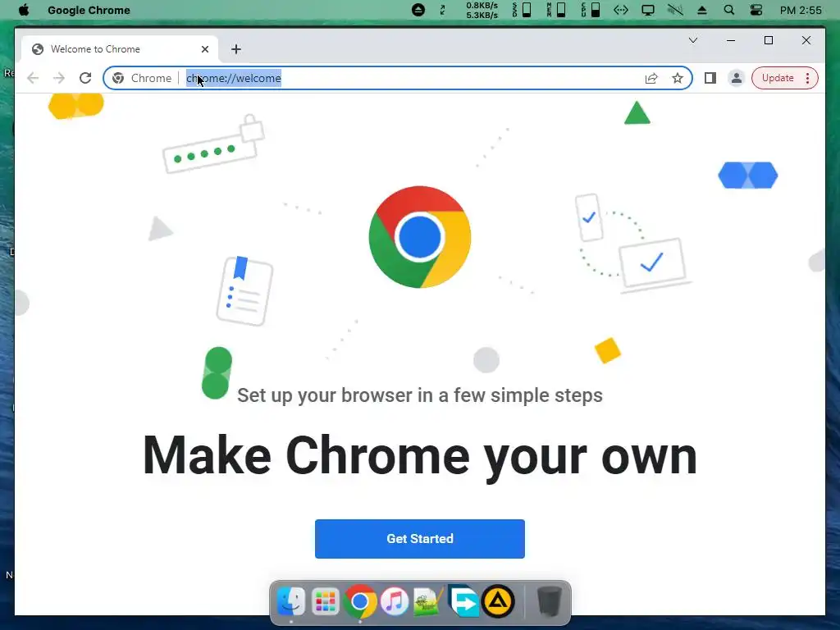The height and width of the screenshot is (630, 840).
Task: Click the plain eject icon left of the Spotlight magnifier
Action: point(702,10)
